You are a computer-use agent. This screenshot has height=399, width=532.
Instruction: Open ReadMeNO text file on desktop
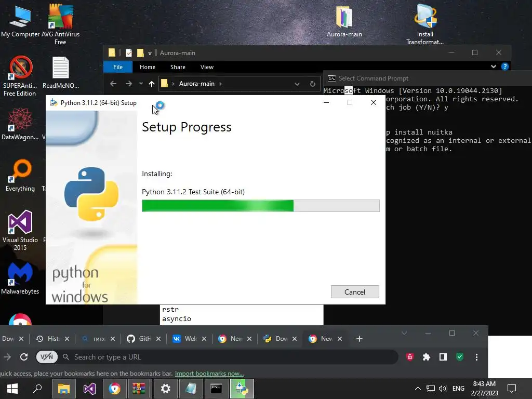(61, 73)
